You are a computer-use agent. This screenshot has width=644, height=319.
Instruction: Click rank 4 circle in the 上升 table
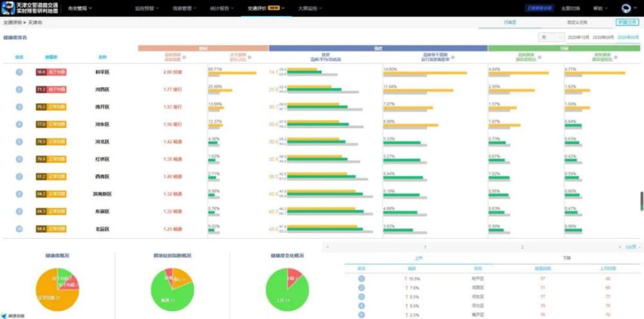(x=361, y=305)
